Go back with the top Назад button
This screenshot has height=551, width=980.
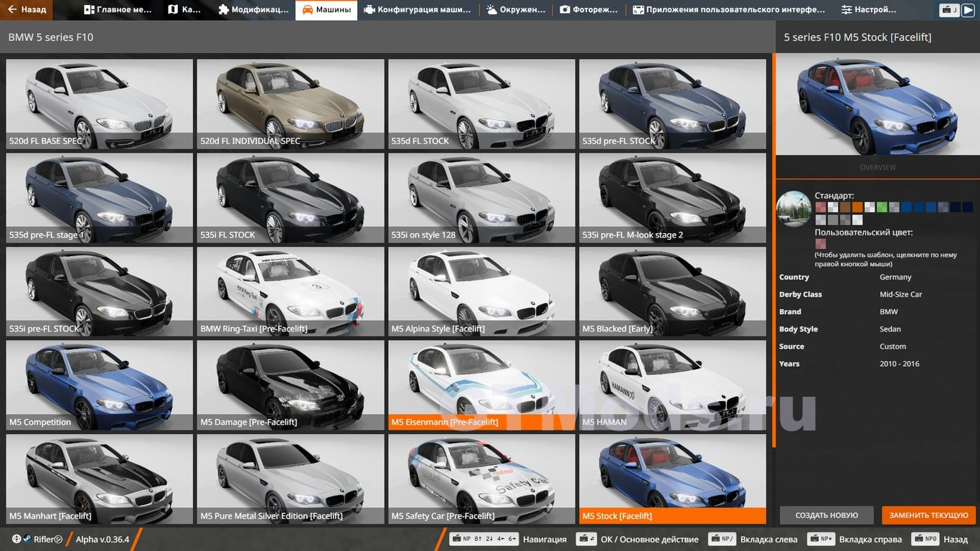[27, 10]
